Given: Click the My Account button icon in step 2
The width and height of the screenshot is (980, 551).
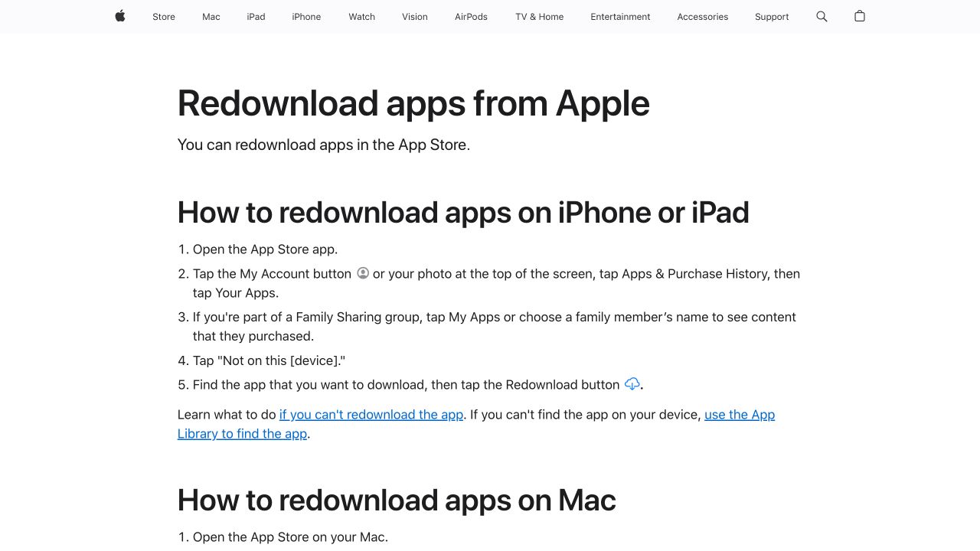Looking at the screenshot, I should coord(363,273).
